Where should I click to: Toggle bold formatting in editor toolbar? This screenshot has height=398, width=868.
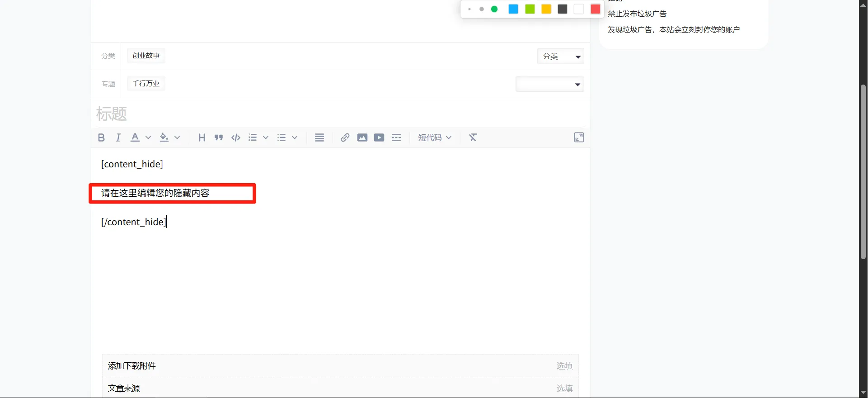(101, 137)
